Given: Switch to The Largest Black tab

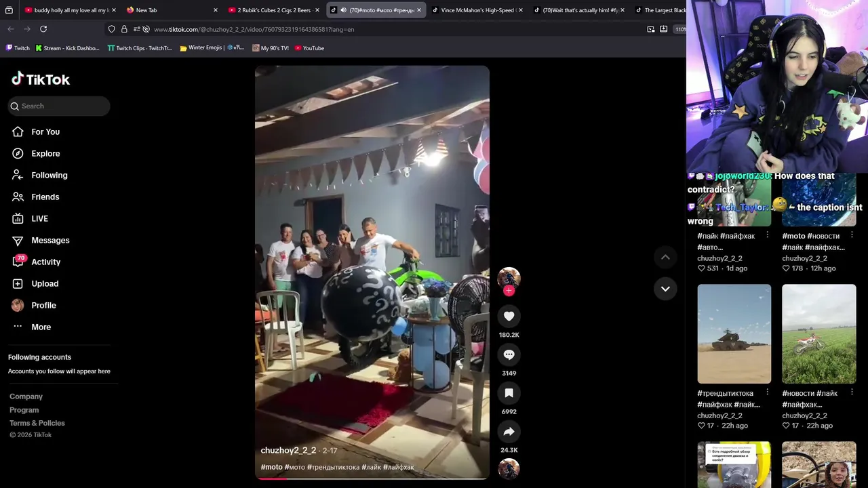Looking at the screenshot, I should [x=659, y=10].
